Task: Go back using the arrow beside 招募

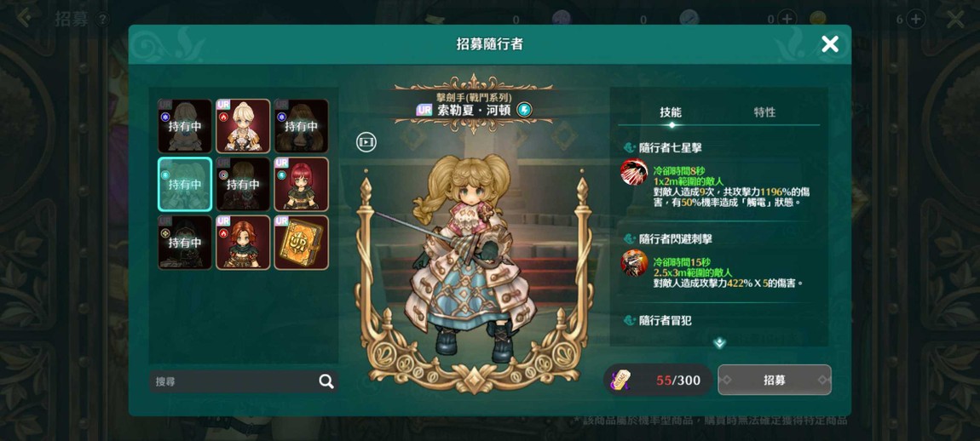Action: click(x=24, y=18)
